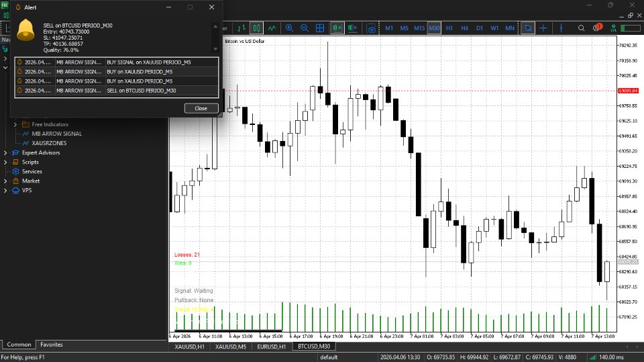Viewport: 644px width, 362px height.
Task: Select Free Indicators folder in Navigator
Action: pos(50,124)
